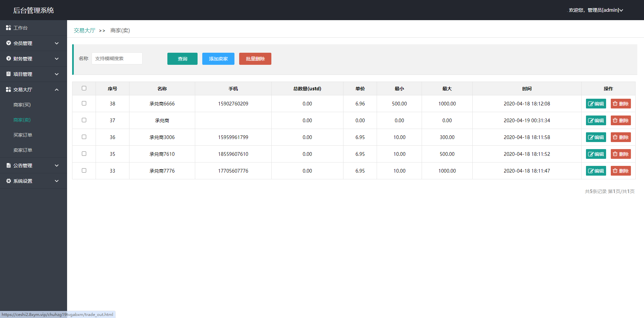The width and height of the screenshot is (644, 318).
Task: Click the trash icon for 承兑商7610
Action: [x=615, y=154]
